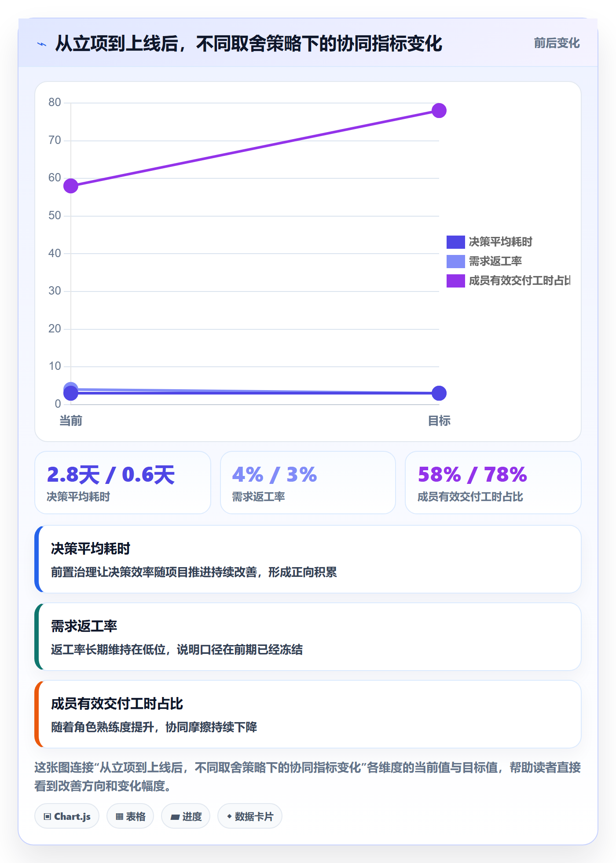The height and width of the screenshot is (863, 616).
Task: Select the 2.8天 / 0.6天 data card
Action: pos(123,483)
